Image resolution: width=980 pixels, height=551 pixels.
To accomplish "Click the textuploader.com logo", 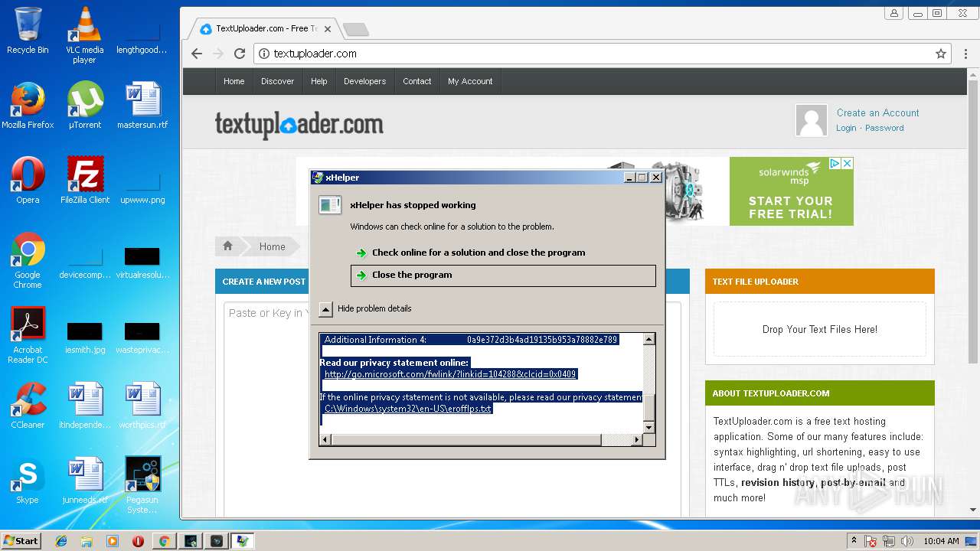I will (x=299, y=125).
